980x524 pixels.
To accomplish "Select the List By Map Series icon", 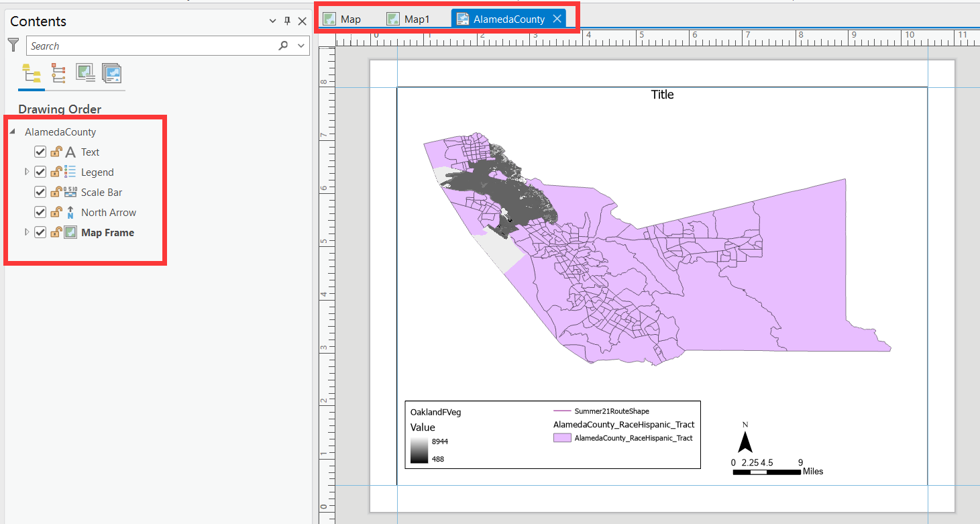I will [x=111, y=73].
